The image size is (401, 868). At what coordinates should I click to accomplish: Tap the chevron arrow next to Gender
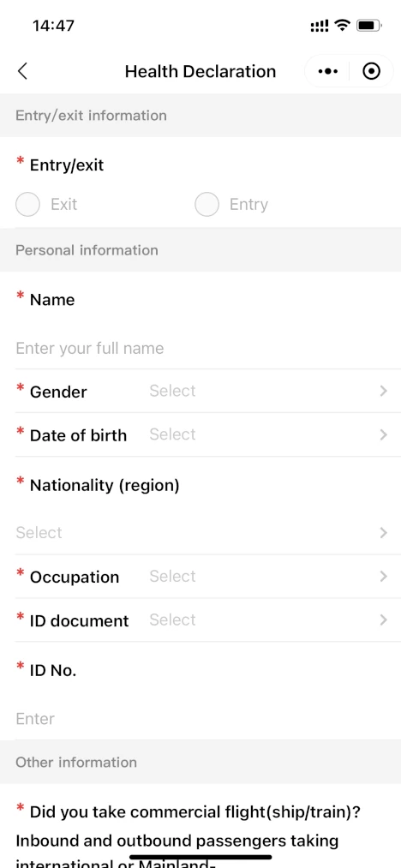coord(383,392)
